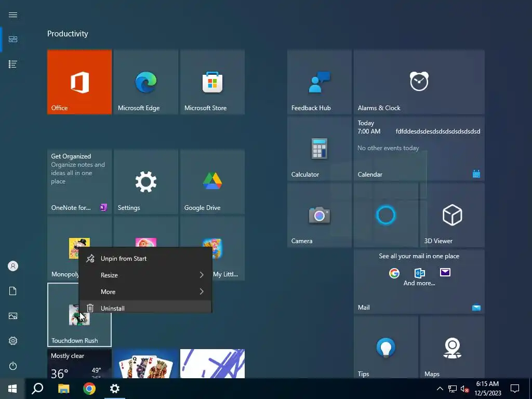
Task: Open the Action Center notifications
Action: click(515, 389)
